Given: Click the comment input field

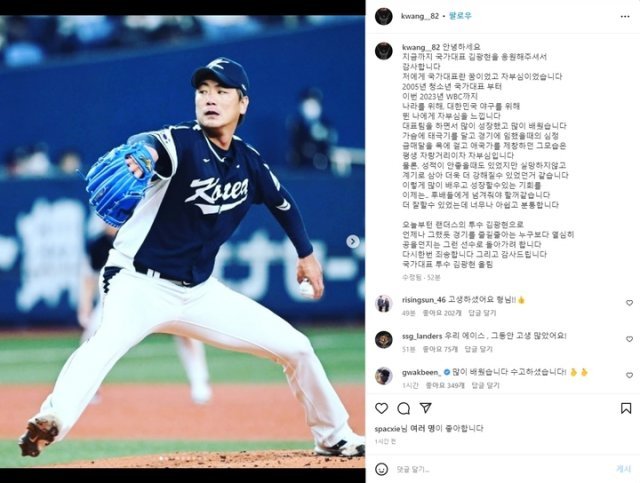Looking at the screenshot, I should coord(502,470).
